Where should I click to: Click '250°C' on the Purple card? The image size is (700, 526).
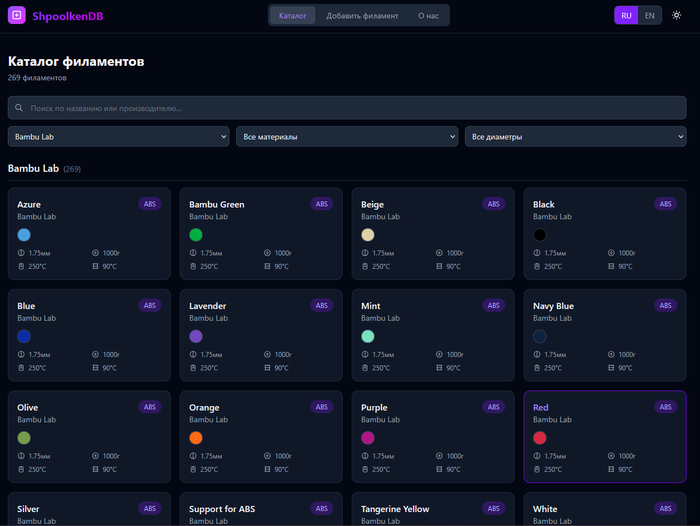pos(381,469)
